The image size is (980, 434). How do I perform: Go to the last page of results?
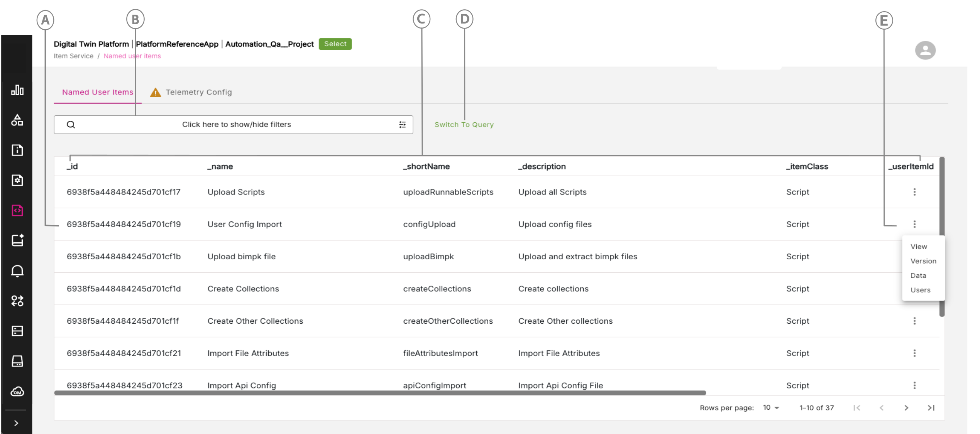click(931, 408)
